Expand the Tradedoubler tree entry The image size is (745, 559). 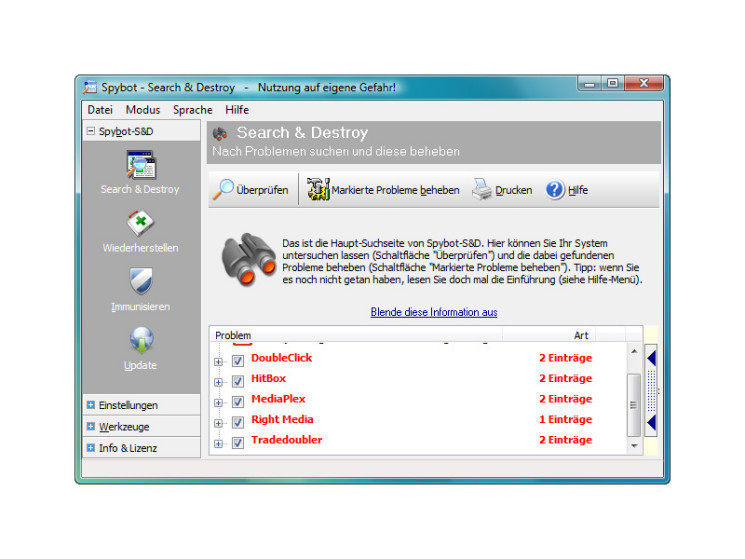coord(218,444)
